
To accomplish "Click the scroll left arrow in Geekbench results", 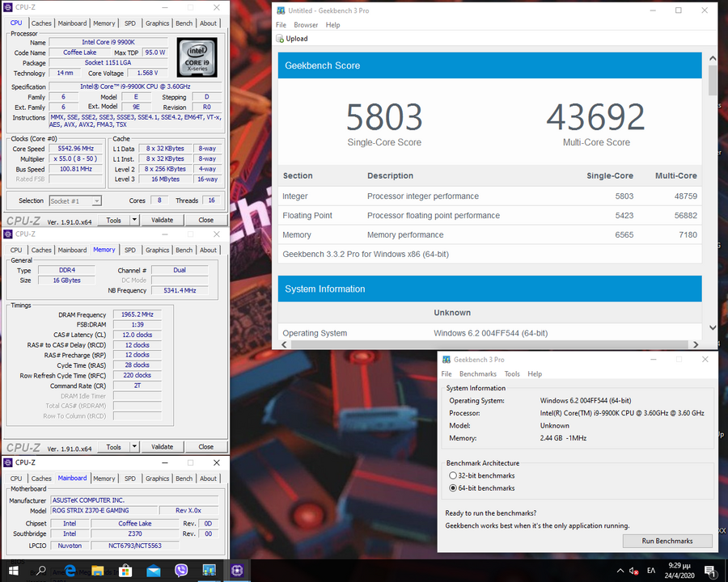I will point(284,344).
